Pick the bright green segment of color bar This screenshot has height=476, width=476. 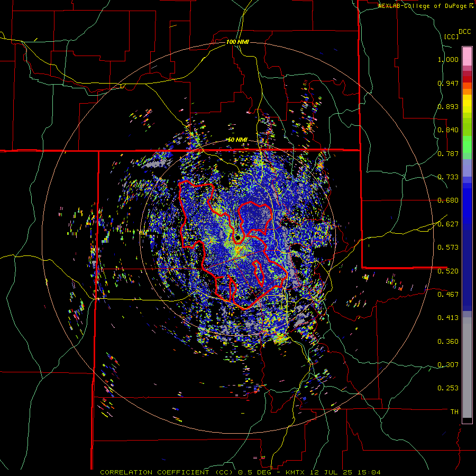click(467, 144)
